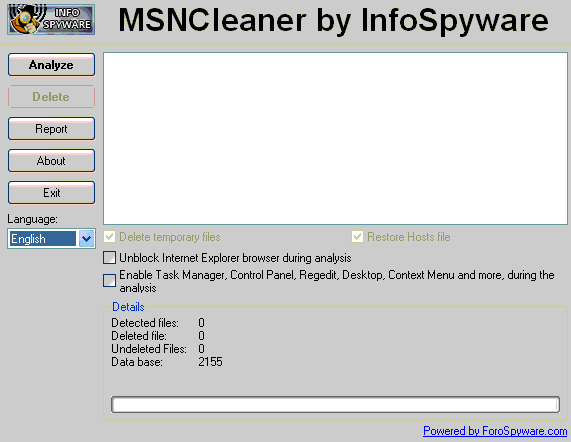Image resolution: width=571 pixels, height=442 pixels.
Task: Open the About dialog button
Action: coord(51,161)
